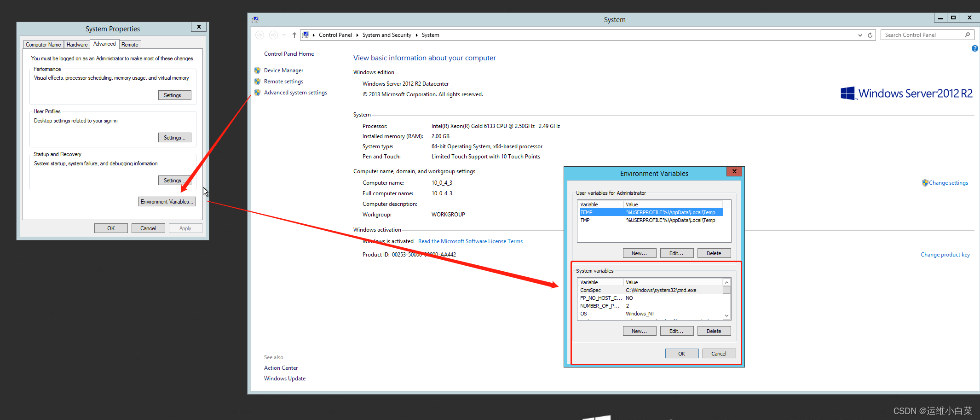Click the Change product key link
This screenshot has width=980, height=420.
click(x=945, y=255)
